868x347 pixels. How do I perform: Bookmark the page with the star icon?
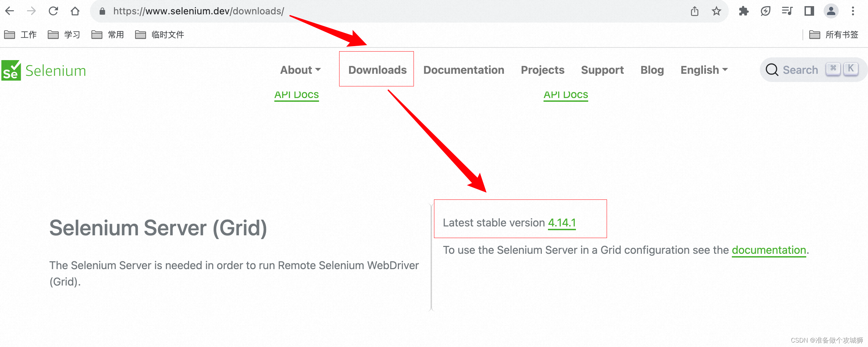pyautogui.click(x=717, y=11)
